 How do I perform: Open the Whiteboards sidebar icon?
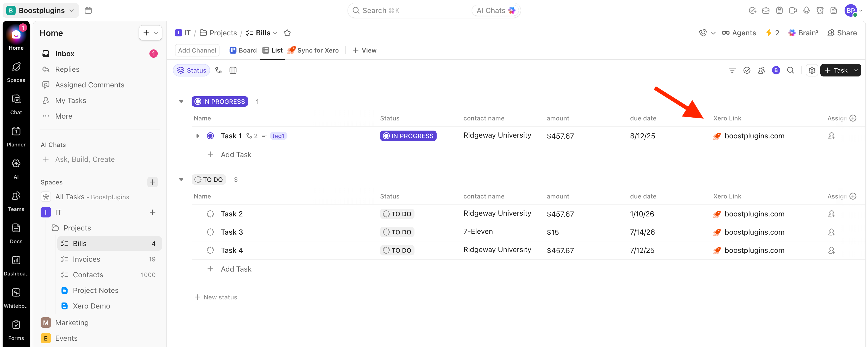[16, 298]
